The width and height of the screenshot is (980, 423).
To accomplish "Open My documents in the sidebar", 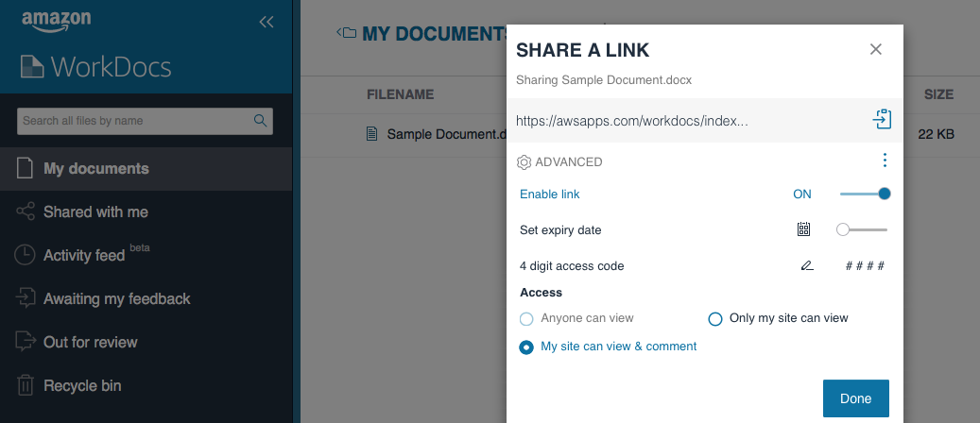I will coord(146,169).
